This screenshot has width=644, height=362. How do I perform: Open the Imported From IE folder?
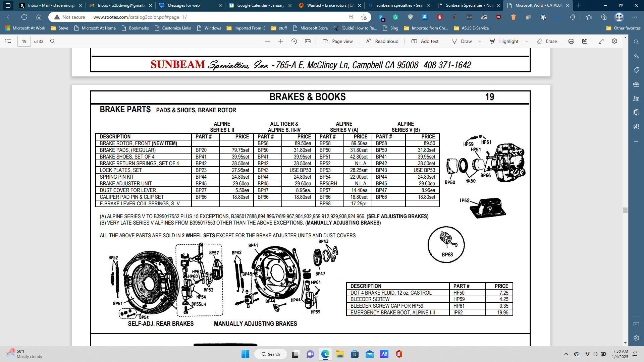(x=246, y=28)
